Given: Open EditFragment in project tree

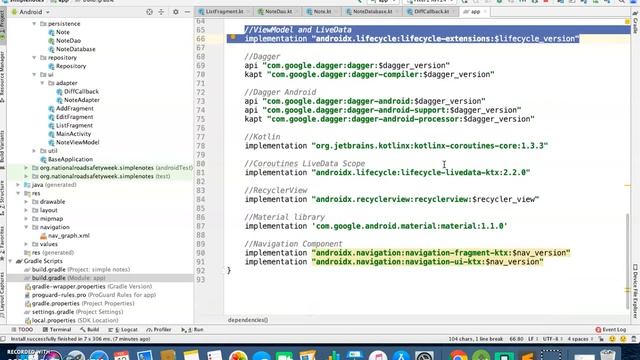Looking at the screenshot, I should coord(74,117).
